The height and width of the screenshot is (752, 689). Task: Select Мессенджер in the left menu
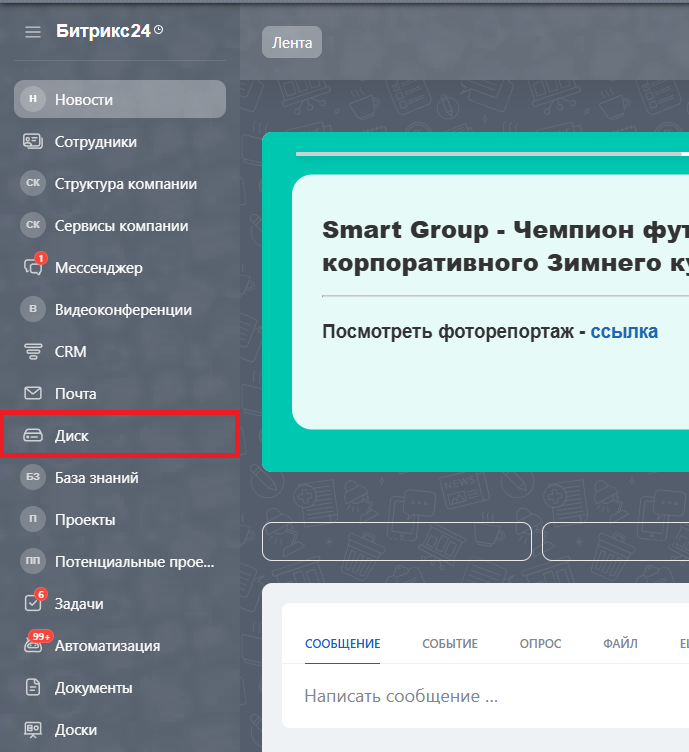120,267
